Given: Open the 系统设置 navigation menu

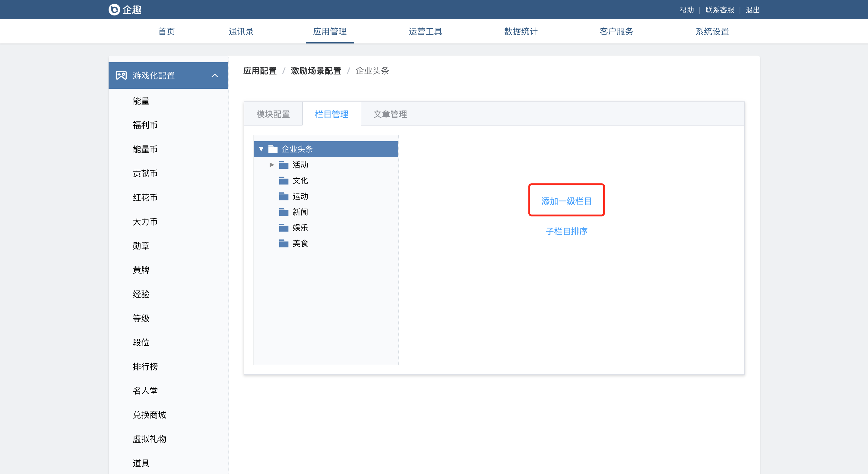Looking at the screenshot, I should (712, 31).
